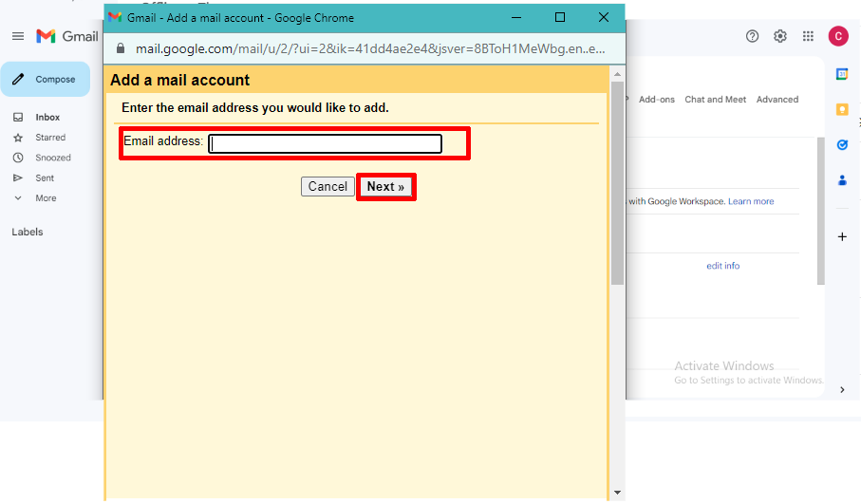Open Google Tasks side panel icon
This screenshot has width=861, height=504.
point(842,144)
